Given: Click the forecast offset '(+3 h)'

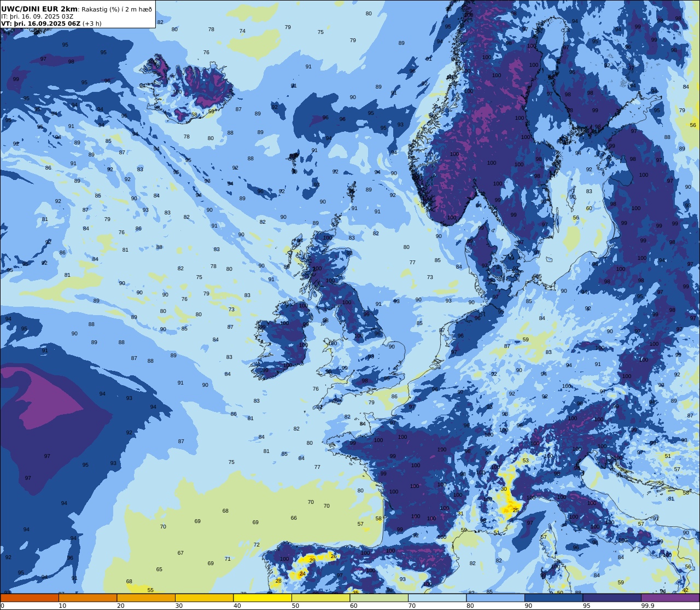Looking at the screenshot, I should tap(92, 24).
